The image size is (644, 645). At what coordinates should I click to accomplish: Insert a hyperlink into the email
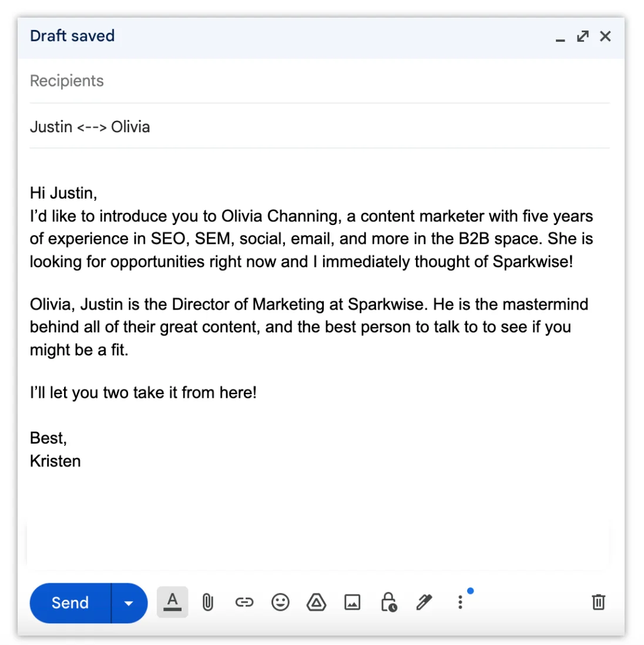click(x=244, y=602)
